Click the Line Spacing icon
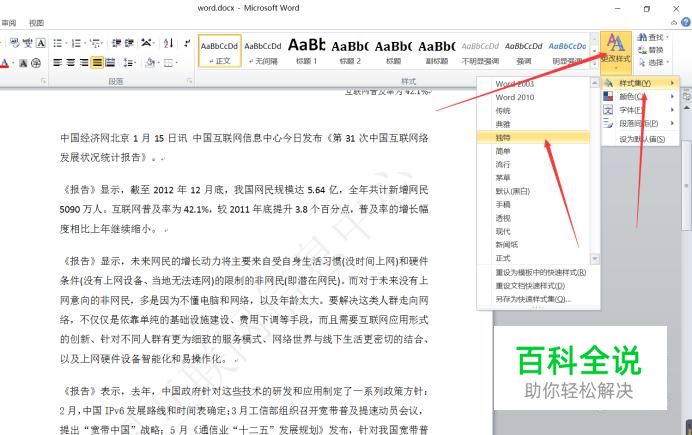This screenshot has height=435, width=692. 128,63
